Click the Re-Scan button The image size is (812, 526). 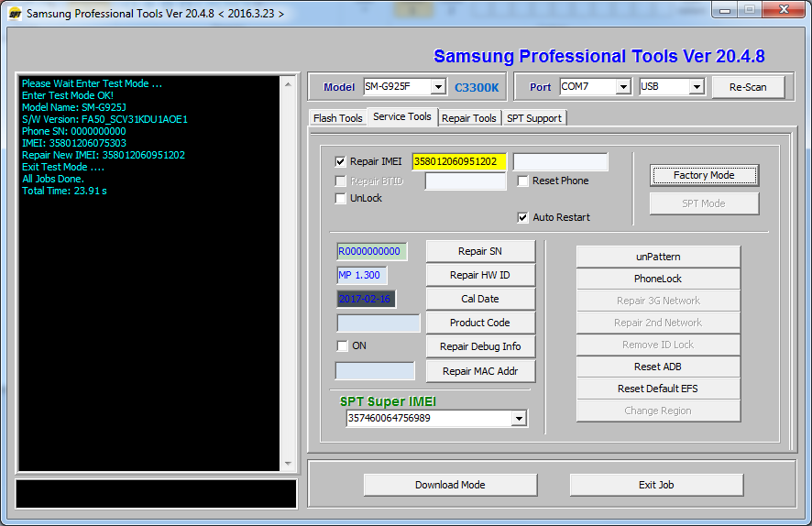tap(748, 87)
